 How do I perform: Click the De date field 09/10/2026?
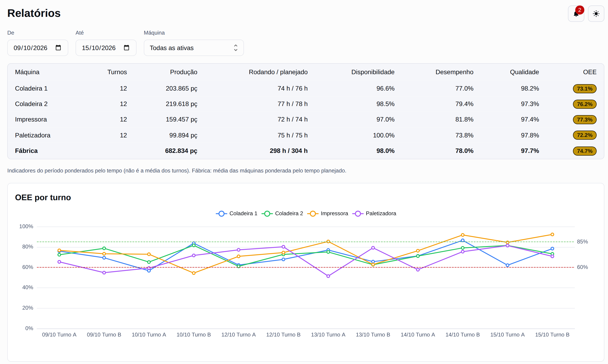coord(38,48)
